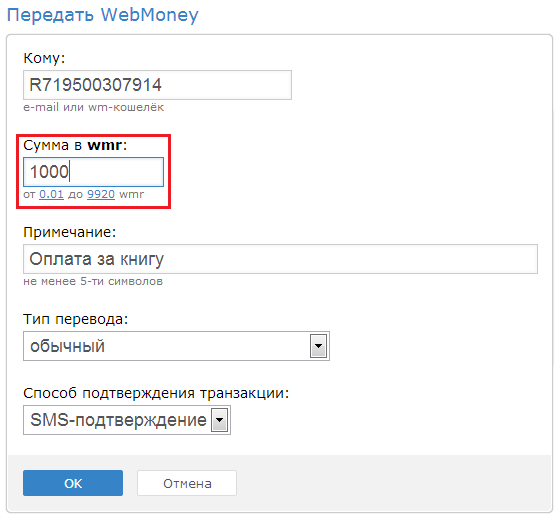This screenshot has height=521, width=558.
Task: Click the wmr unit text after 9920
Action: point(132,194)
